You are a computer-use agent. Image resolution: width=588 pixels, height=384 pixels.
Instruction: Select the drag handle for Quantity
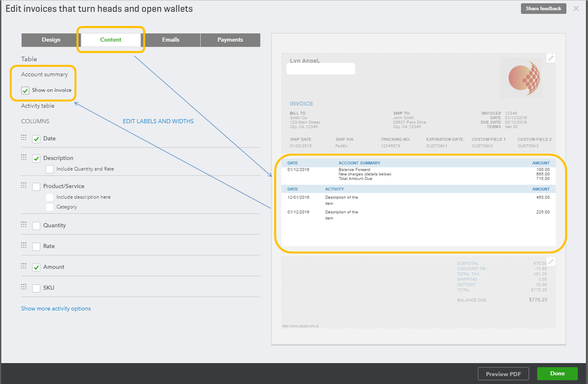point(23,224)
